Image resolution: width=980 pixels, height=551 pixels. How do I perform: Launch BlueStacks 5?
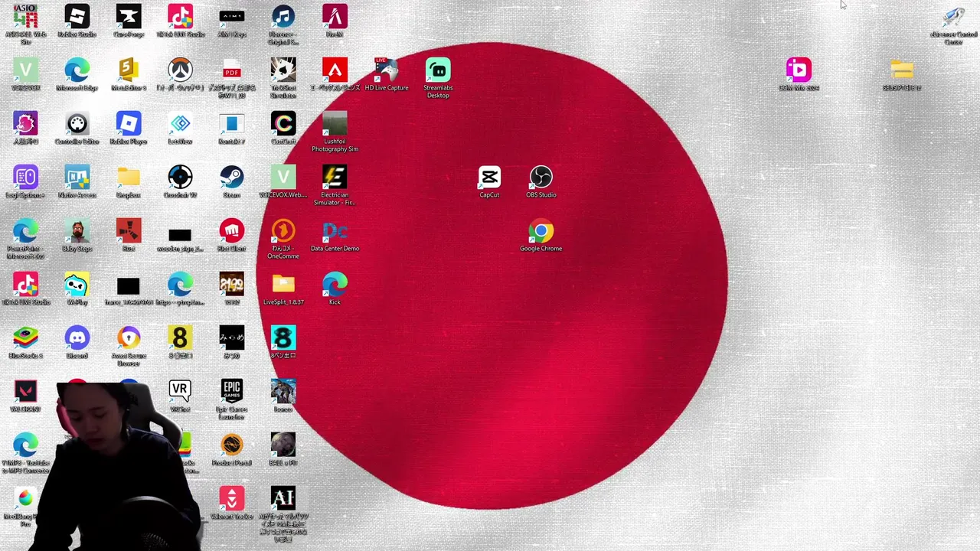coord(25,342)
